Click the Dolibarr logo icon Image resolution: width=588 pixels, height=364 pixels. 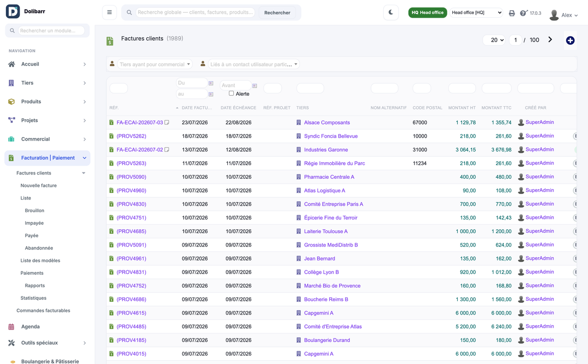tap(13, 11)
